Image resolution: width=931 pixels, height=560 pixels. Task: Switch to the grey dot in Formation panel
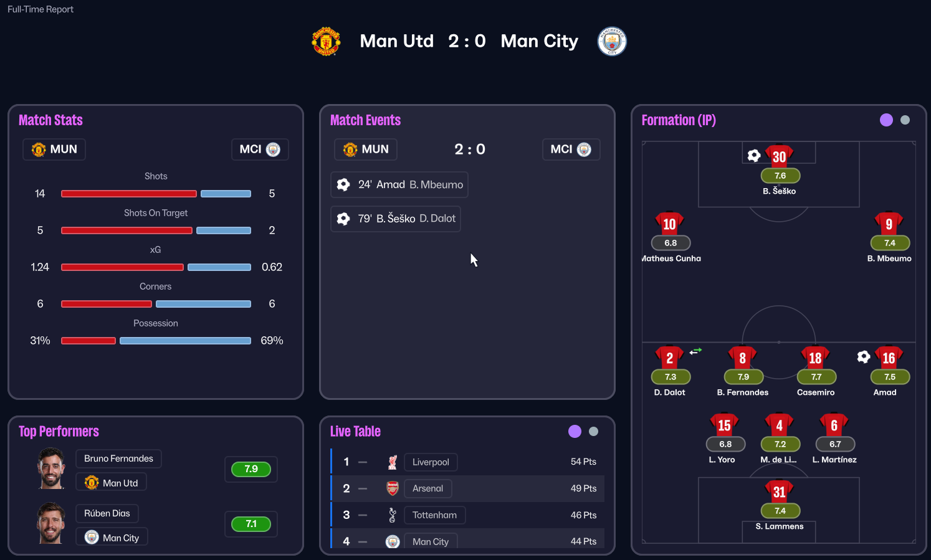pyautogui.click(x=905, y=120)
